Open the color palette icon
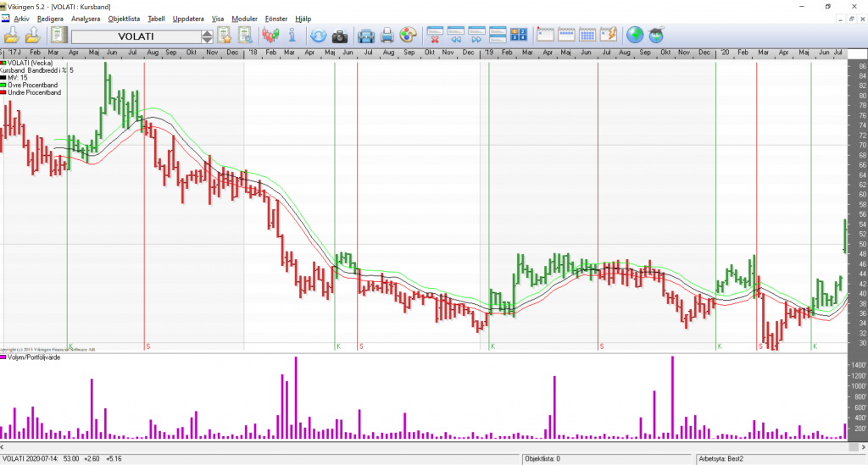The width and height of the screenshot is (868, 465). tap(408, 36)
